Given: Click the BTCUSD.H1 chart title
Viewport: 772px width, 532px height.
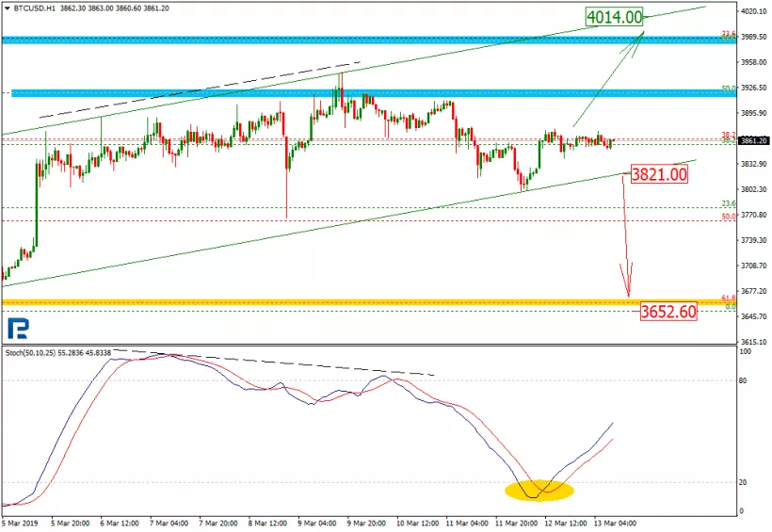Looking at the screenshot, I should pos(27,7).
